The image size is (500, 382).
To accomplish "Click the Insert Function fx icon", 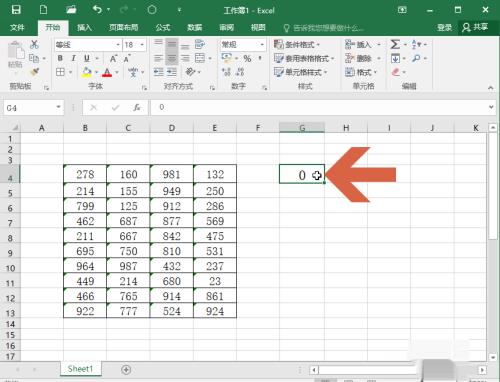I will [137, 107].
